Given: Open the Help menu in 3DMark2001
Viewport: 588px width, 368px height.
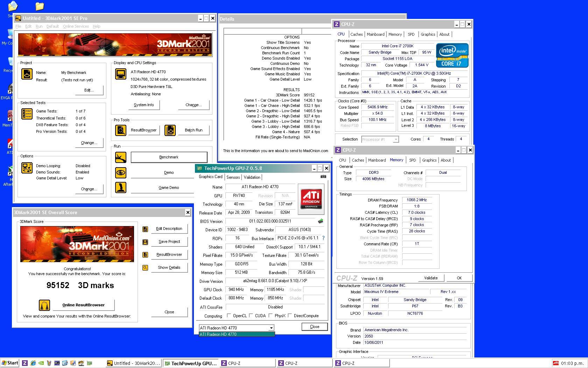Looking at the screenshot, I should (96, 26).
